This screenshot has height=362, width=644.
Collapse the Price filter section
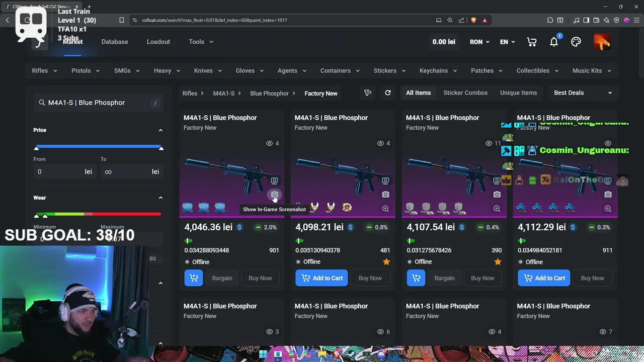point(160,130)
